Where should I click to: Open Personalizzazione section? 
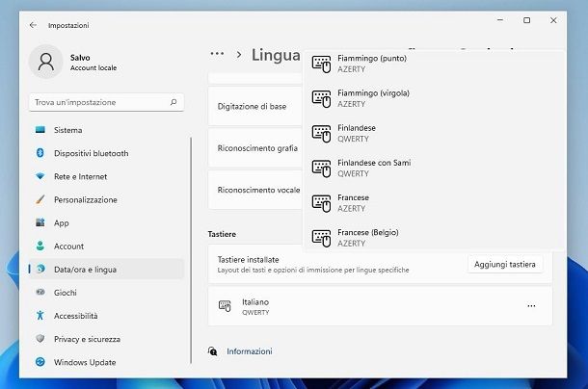[106, 199]
